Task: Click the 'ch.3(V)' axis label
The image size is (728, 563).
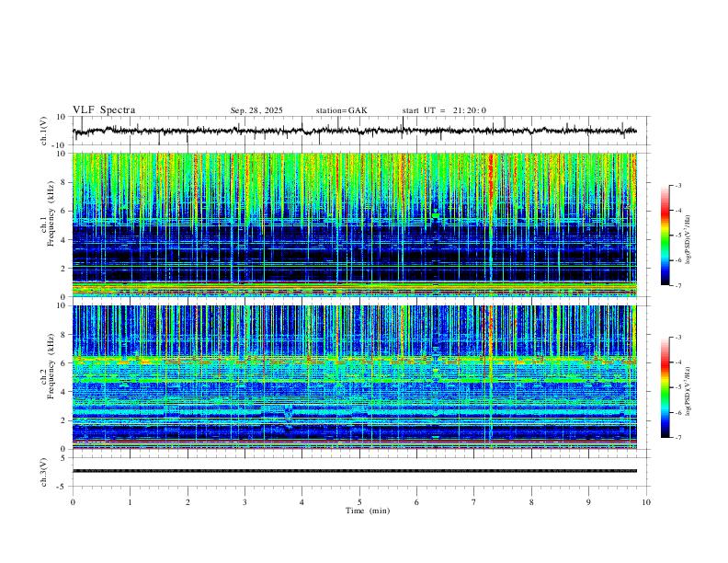Action: [44, 473]
